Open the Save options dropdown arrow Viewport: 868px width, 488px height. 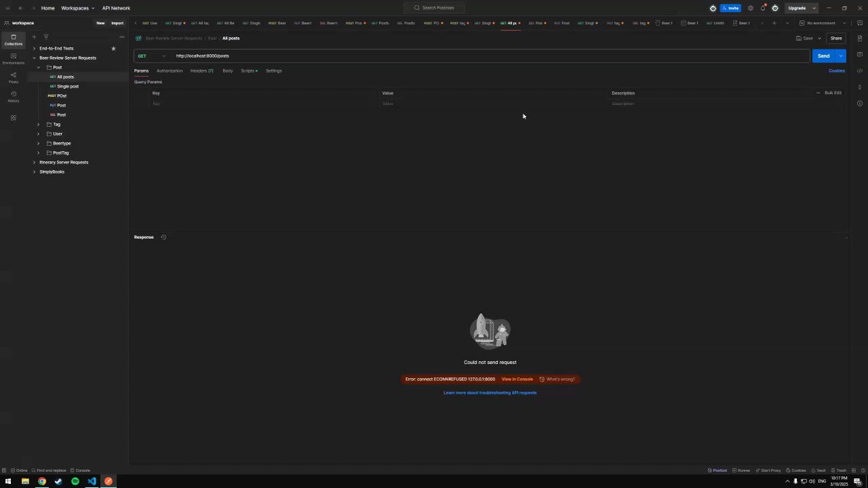coord(819,38)
